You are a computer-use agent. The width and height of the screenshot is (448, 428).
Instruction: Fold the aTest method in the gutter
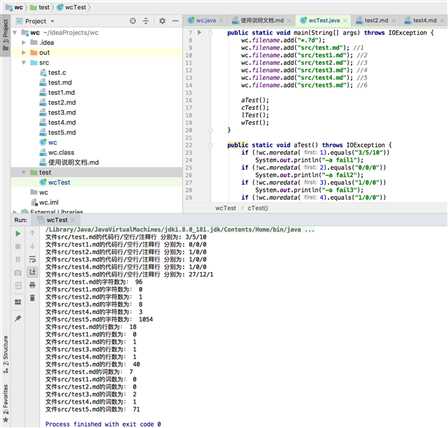[x=211, y=145]
